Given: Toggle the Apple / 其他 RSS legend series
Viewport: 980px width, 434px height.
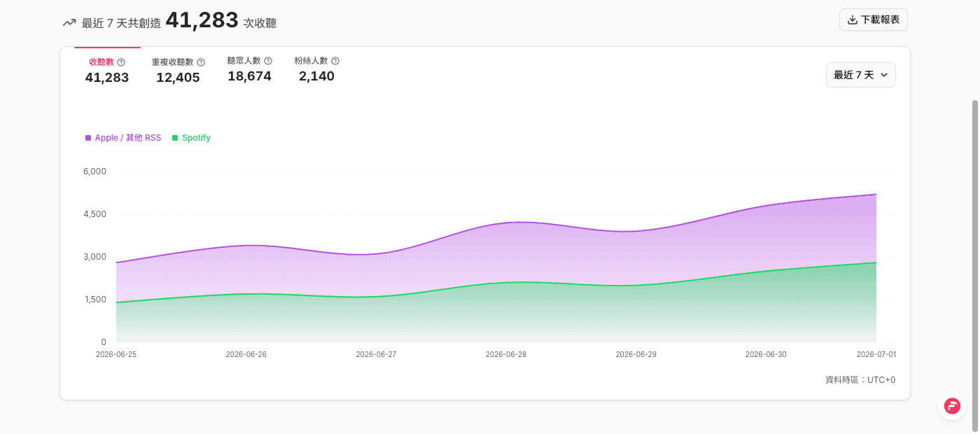Looking at the screenshot, I should 123,138.
